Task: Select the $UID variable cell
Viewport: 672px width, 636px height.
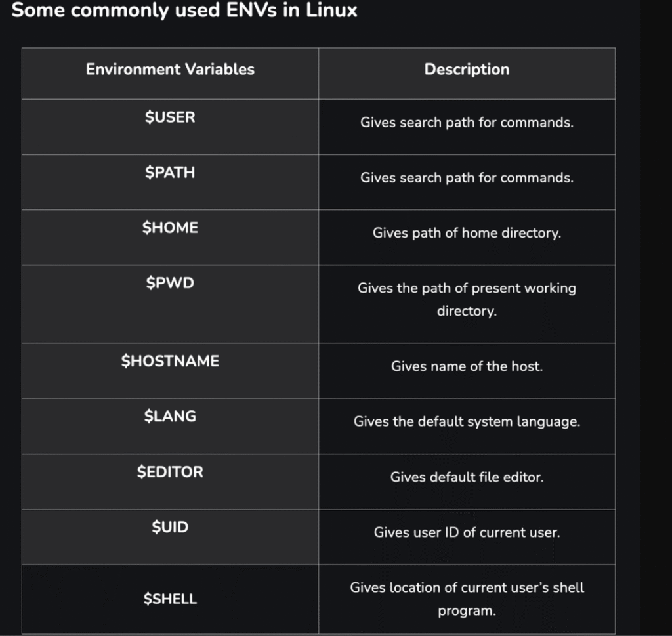Action: [x=170, y=527]
